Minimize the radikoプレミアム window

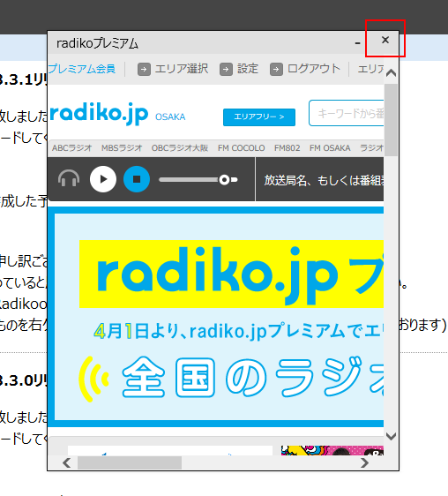coord(357,42)
